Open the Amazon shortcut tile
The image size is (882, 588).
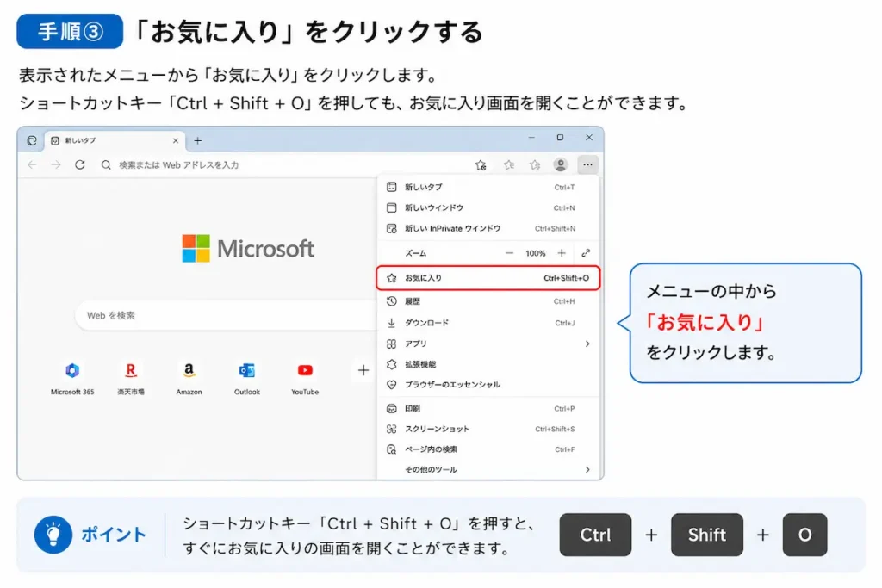point(189,378)
